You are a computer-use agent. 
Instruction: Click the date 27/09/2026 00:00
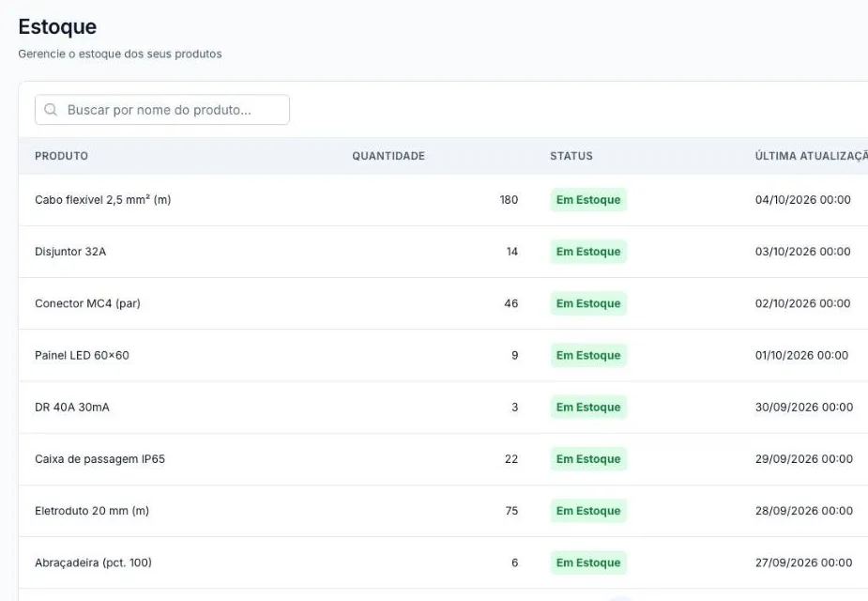click(x=804, y=562)
